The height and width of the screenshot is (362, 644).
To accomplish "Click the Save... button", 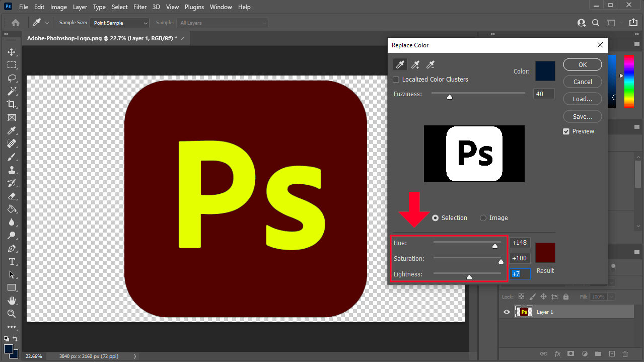I will [583, 116].
